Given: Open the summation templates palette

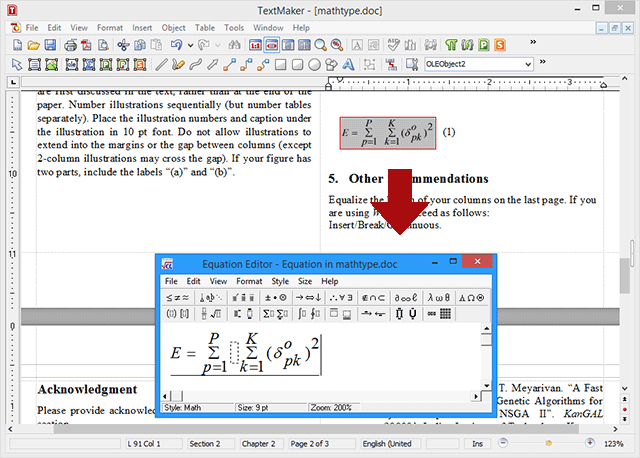Looking at the screenshot, I should (276, 314).
